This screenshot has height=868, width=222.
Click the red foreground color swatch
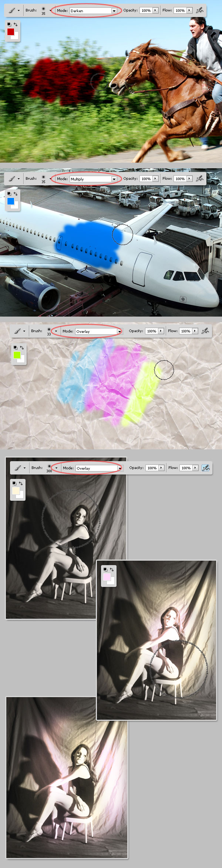[x=11, y=31]
